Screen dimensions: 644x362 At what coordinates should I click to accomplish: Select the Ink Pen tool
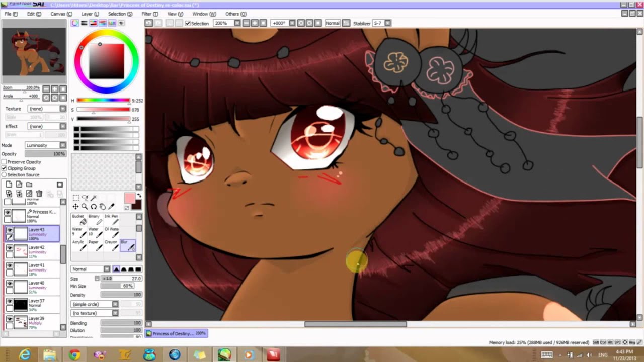coord(111,219)
